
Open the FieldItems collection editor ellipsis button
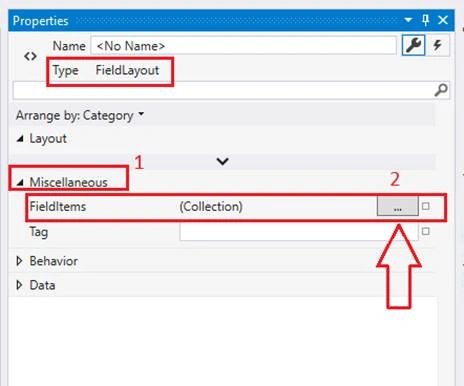[397, 206]
